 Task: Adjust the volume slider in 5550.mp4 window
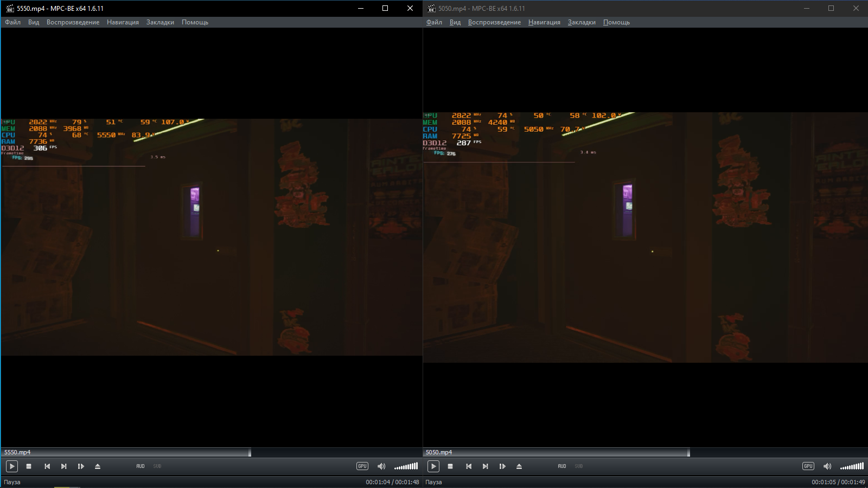[406, 466]
